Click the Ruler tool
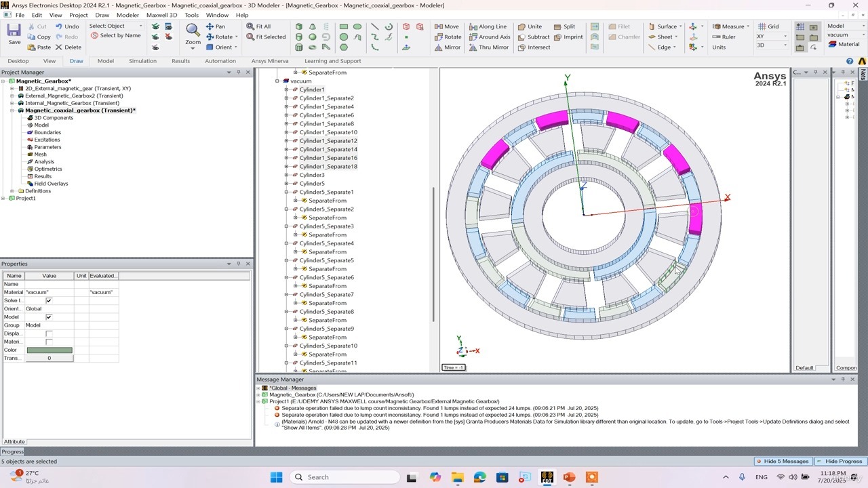 (724, 37)
